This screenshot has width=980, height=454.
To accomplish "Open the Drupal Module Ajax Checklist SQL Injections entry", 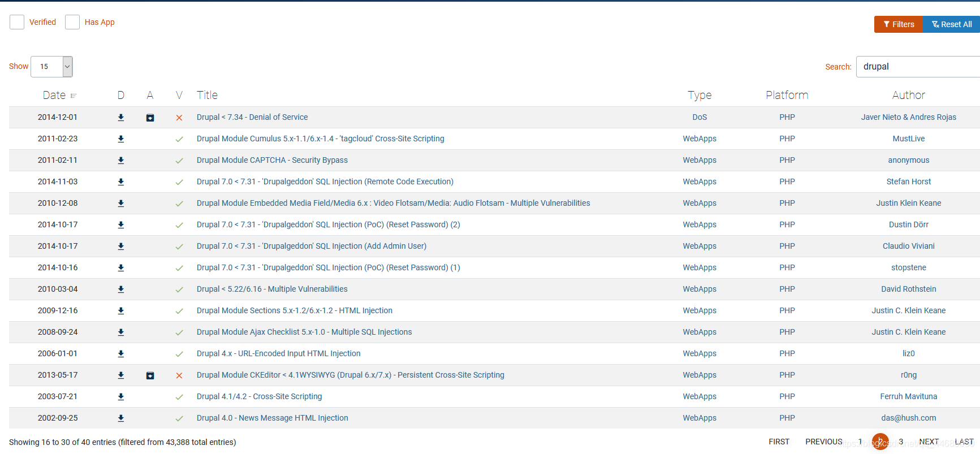I will coord(304,332).
